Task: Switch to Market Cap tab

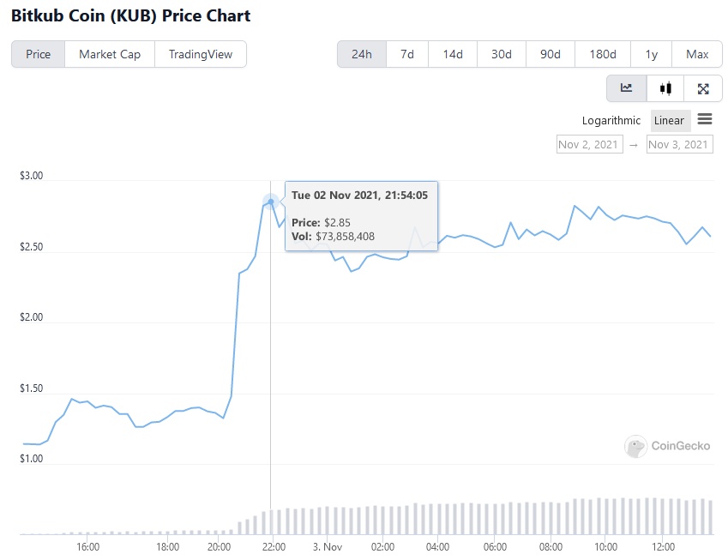Action: [x=110, y=54]
